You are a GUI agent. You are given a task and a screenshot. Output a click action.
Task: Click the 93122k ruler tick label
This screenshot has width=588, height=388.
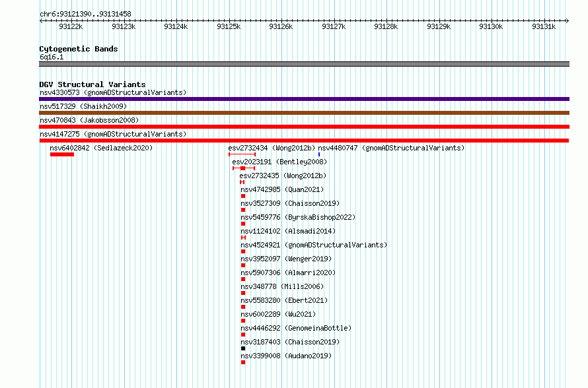(x=71, y=26)
